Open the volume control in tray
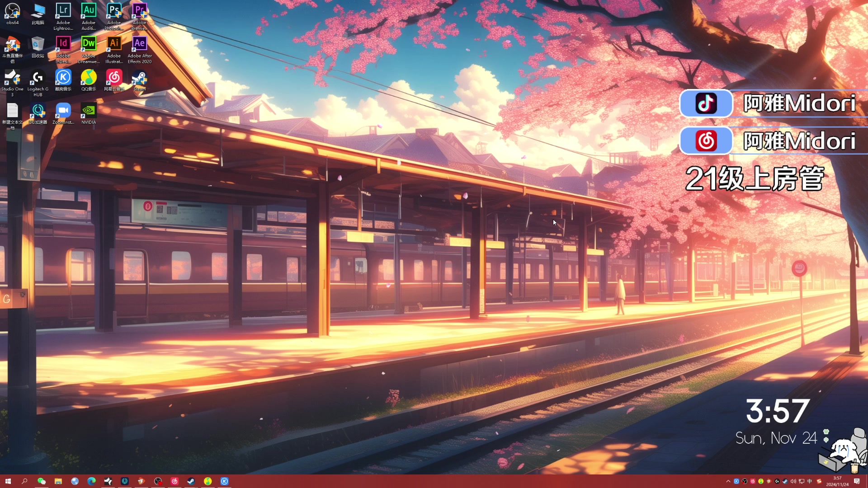This screenshot has width=868, height=488. [793, 481]
